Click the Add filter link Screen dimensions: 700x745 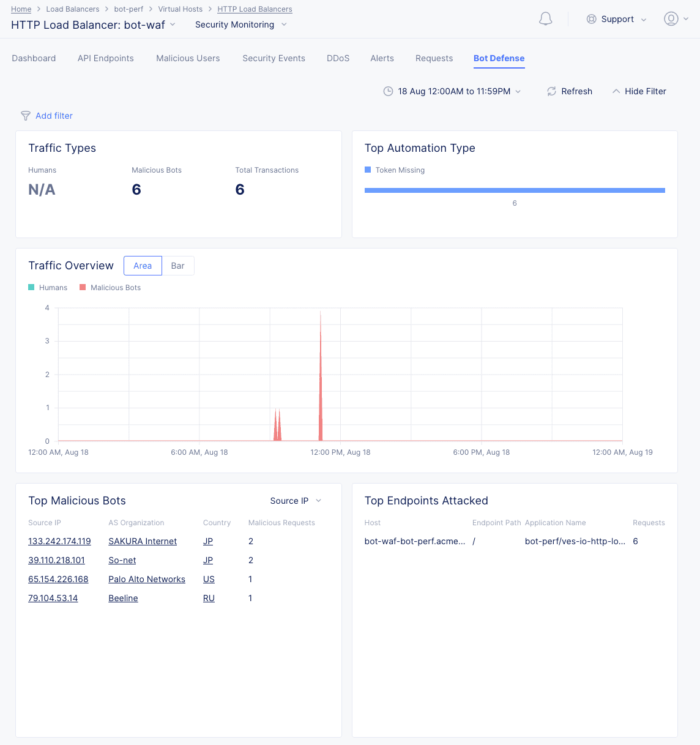click(54, 116)
